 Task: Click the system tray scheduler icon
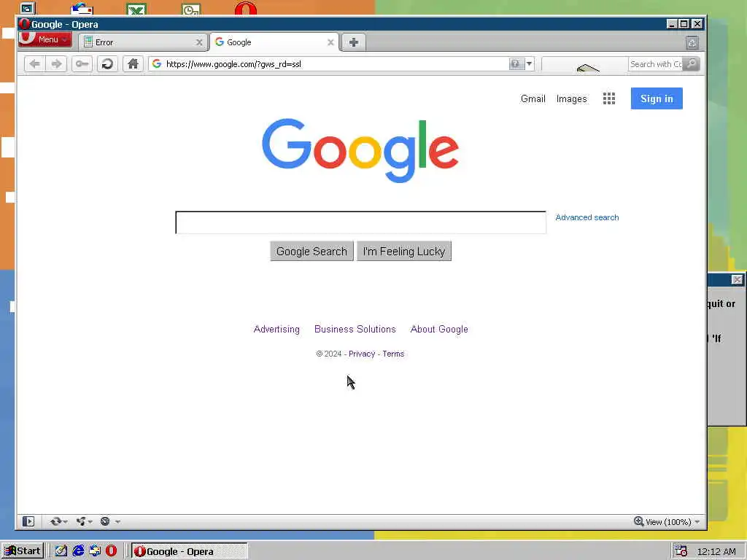pos(681,551)
